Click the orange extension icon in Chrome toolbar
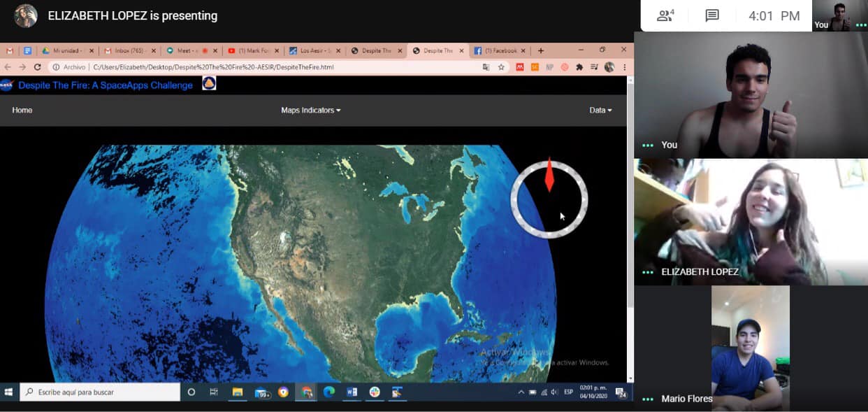This screenshot has width=868, height=412. point(535,67)
